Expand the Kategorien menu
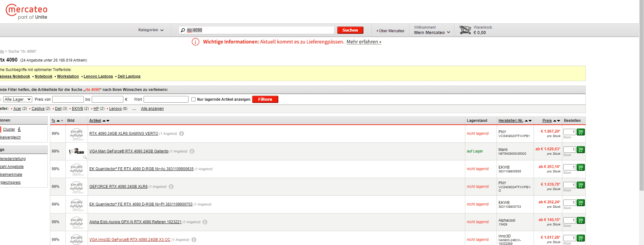Viewport: 644px width, 245px height. pos(151,30)
